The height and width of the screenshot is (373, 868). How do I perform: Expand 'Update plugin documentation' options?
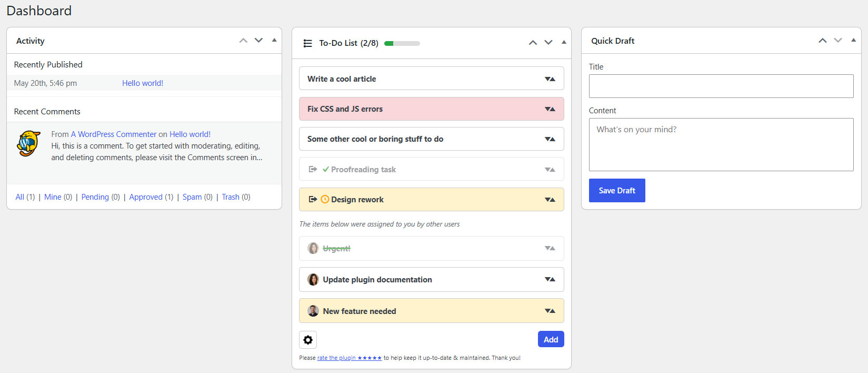click(550, 279)
